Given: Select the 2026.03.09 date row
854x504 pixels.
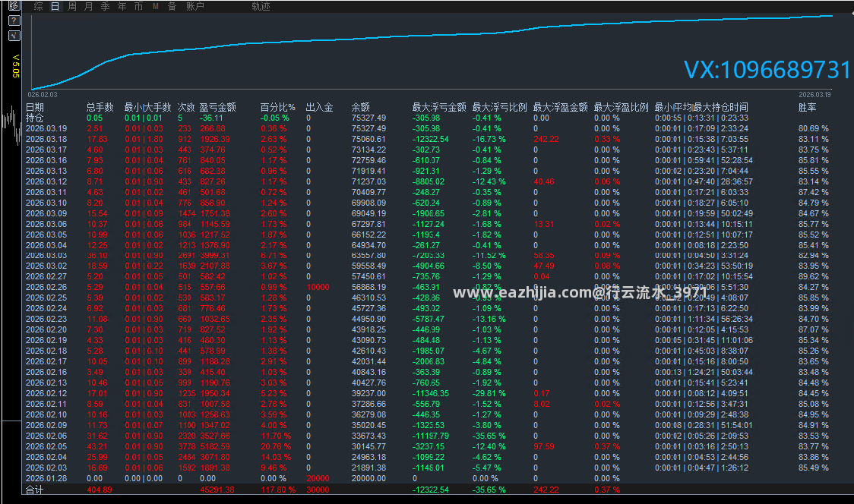Looking at the screenshot, I should [46, 213].
